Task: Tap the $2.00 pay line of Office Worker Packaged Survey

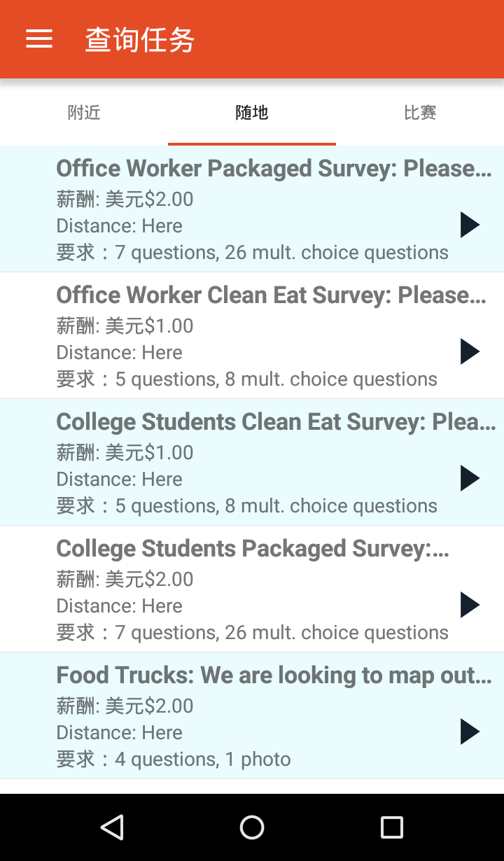Action: [x=125, y=199]
